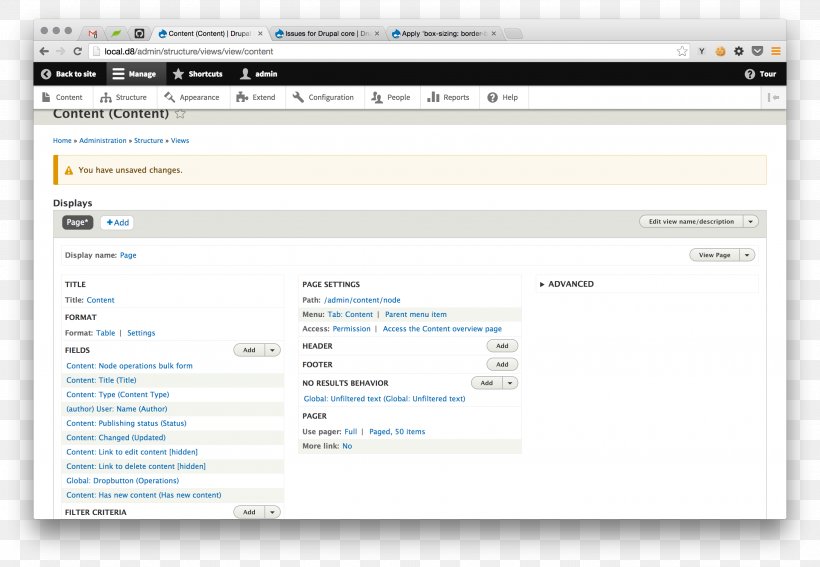Edit Path /admin/content/node link
This screenshot has height=567, width=820.
362,300
